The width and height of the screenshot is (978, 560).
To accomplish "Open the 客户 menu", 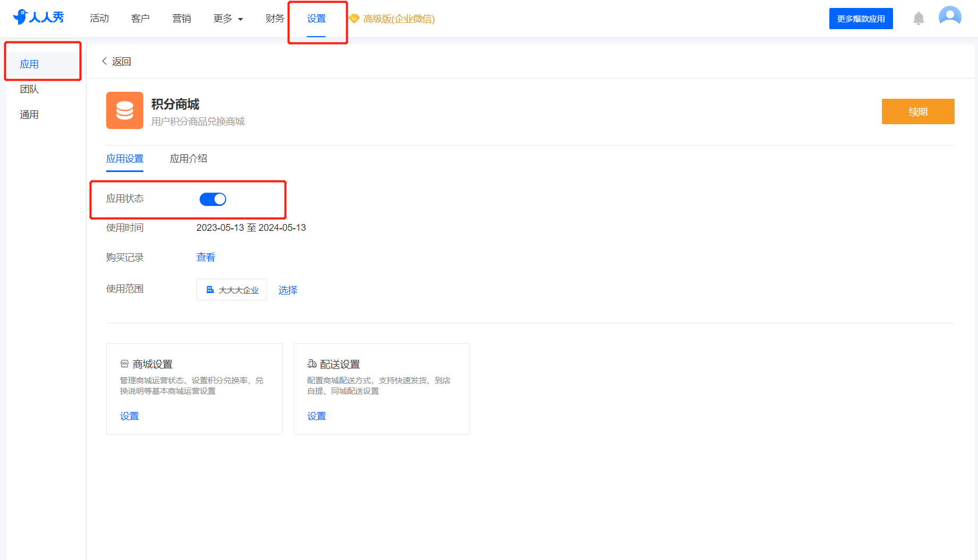I will tap(140, 19).
